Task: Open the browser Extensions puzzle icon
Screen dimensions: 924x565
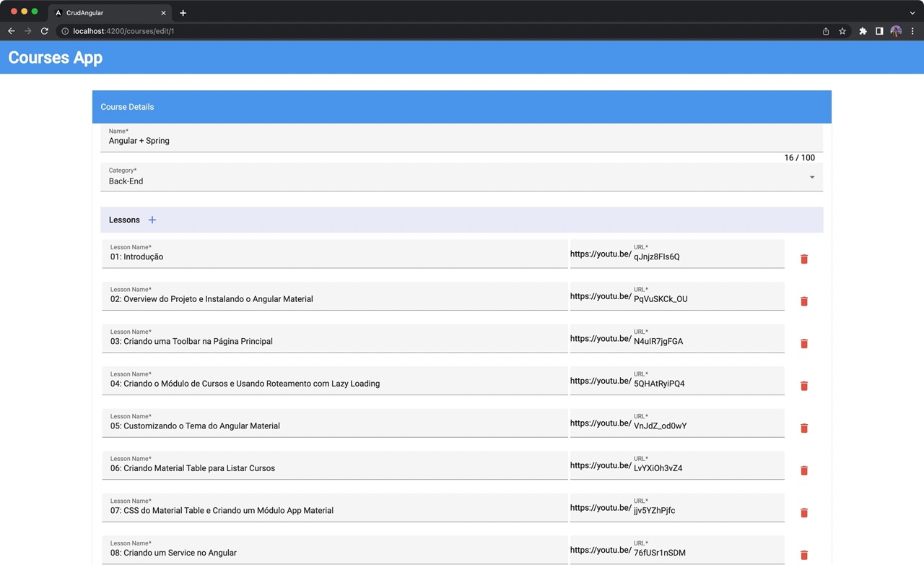Action: [863, 31]
